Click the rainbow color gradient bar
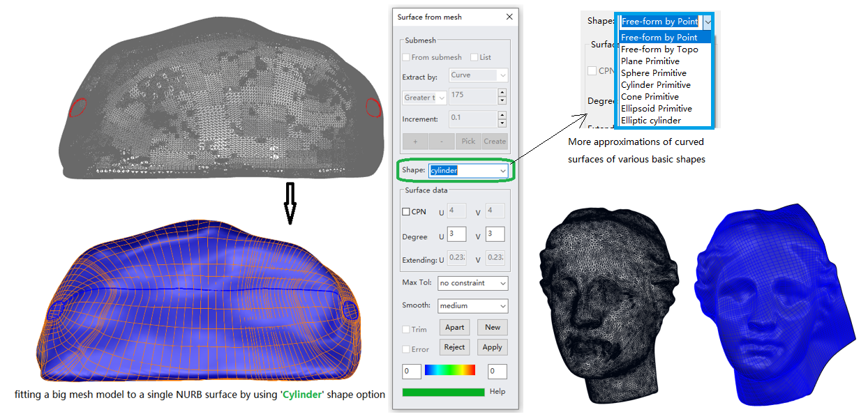868x419 pixels. [449, 370]
